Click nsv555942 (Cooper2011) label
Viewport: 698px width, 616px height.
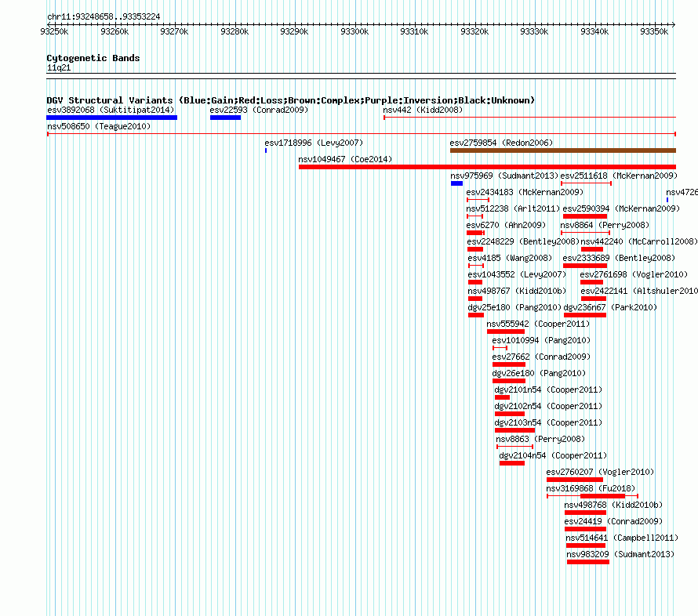tap(538, 324)
